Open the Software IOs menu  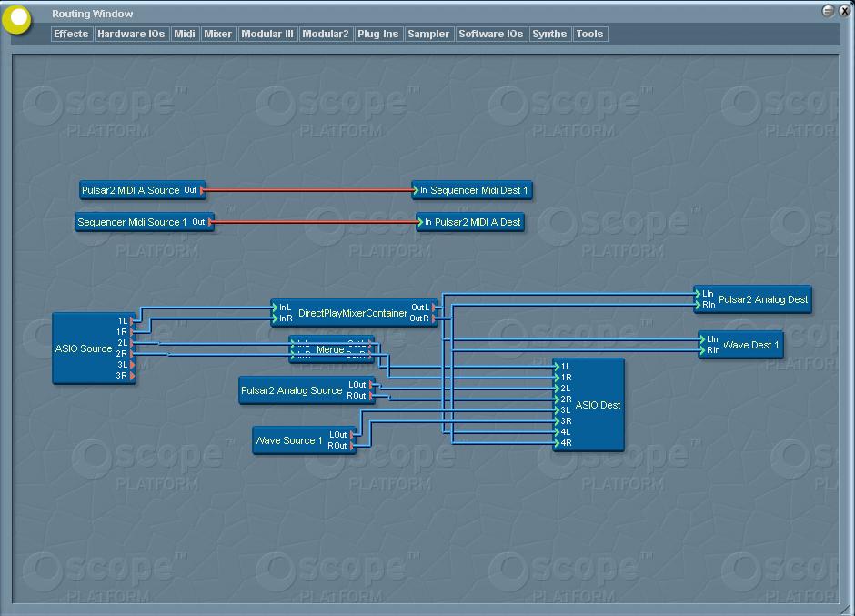coord(491,34)
